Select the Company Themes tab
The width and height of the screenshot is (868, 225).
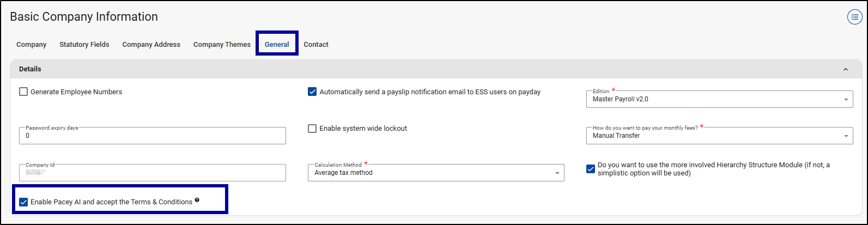coord(222,45)
